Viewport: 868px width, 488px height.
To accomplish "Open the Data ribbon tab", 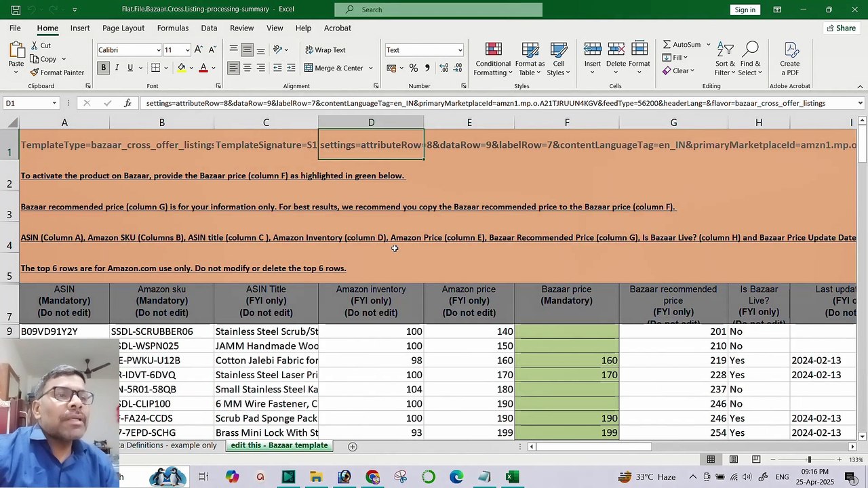I will [x=209, y=28].
